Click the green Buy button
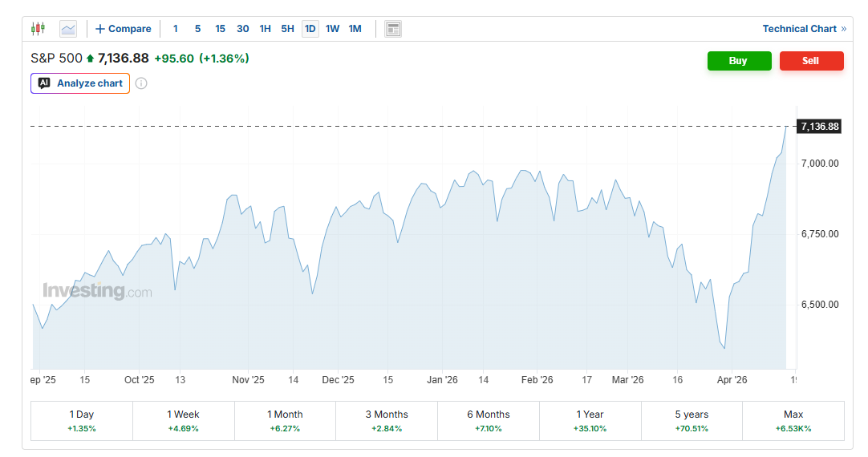Viewport: 868px width, 457px height. 739,61
